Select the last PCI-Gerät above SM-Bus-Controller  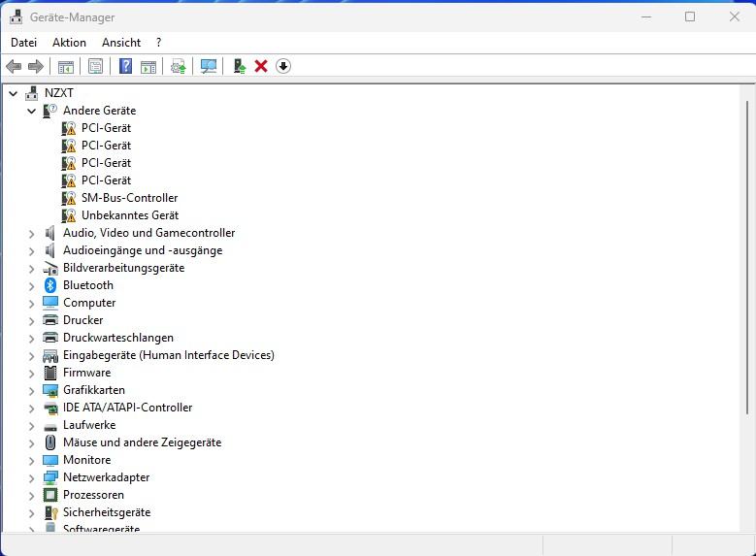(106, 180)
